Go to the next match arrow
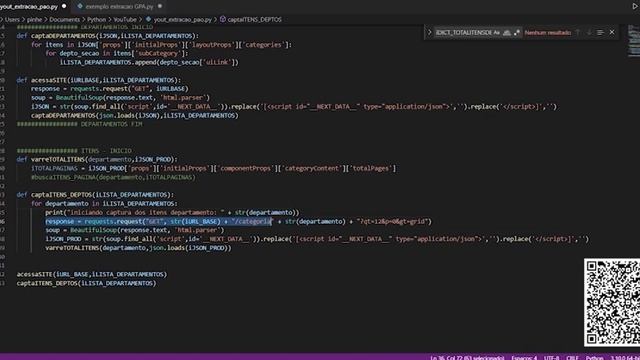Viewport: 640px width, 360px height. tap(589, 32)
